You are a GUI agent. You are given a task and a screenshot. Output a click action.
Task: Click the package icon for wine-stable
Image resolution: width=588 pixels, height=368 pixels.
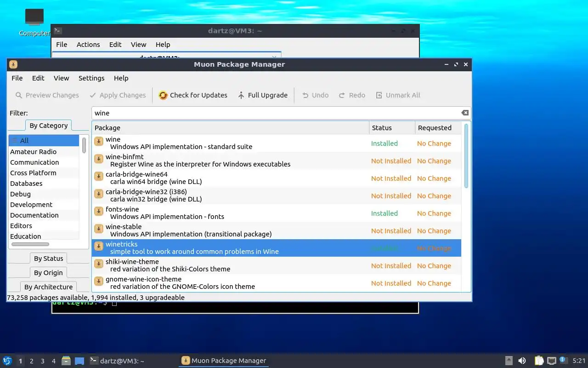(x=98, y=229)
